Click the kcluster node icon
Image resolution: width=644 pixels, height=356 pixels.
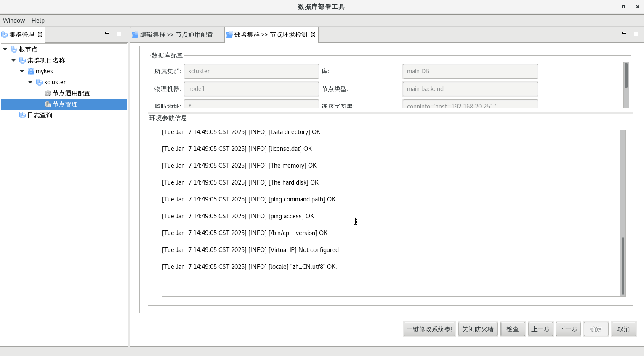39,82
